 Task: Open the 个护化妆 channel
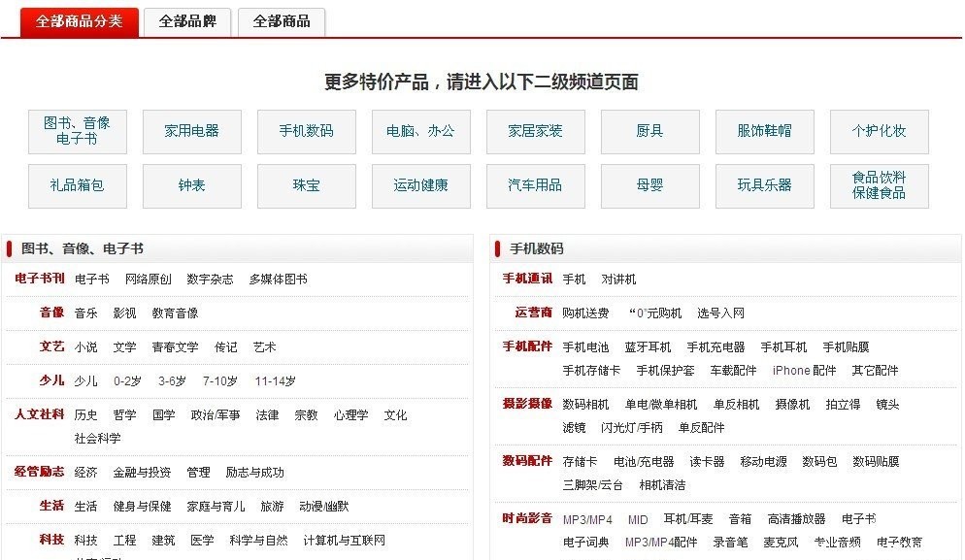(879, 132)
